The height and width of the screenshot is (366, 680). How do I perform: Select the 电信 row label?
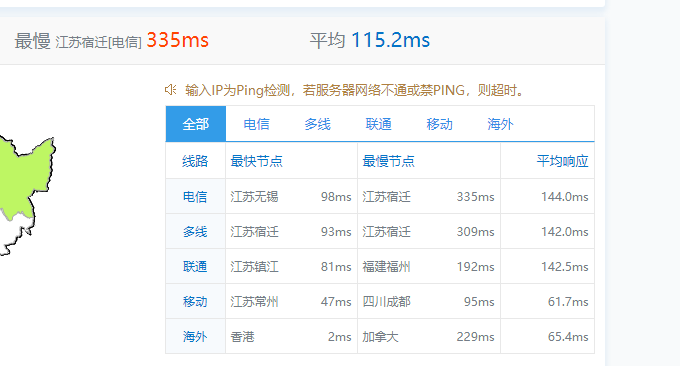pos(195,197)
